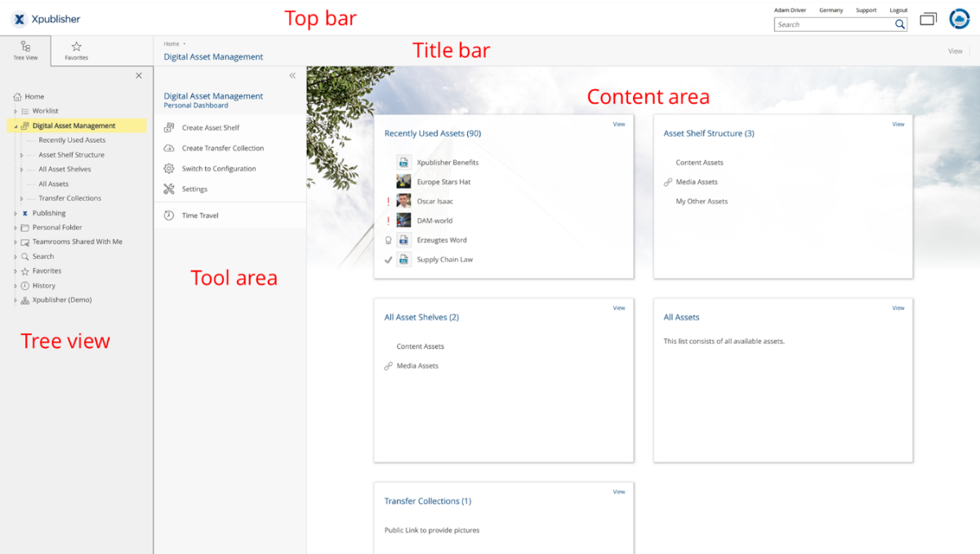Click the checkmark status icon beside Supply Chain Law

point(389,260)
